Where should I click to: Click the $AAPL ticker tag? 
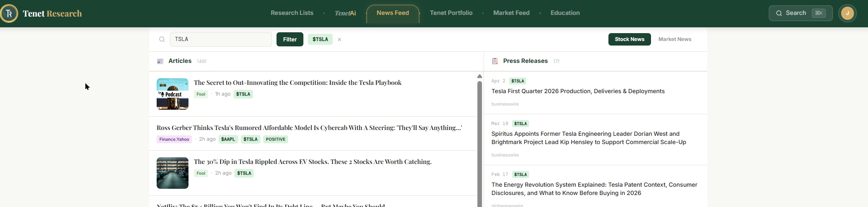pyautogui.click(x=228, y=140)
